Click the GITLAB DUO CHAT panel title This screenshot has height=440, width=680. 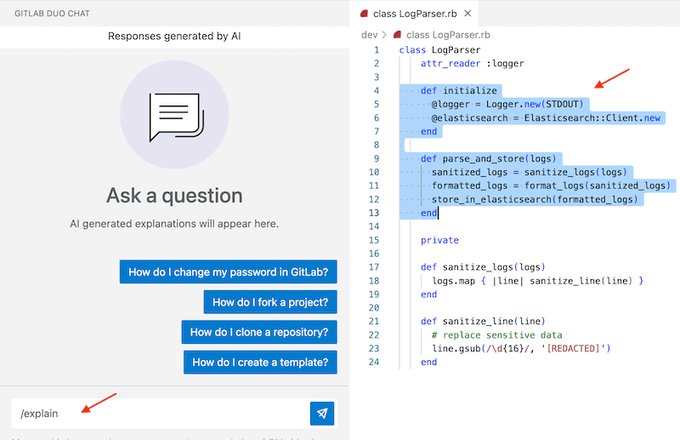pos(52,13)
